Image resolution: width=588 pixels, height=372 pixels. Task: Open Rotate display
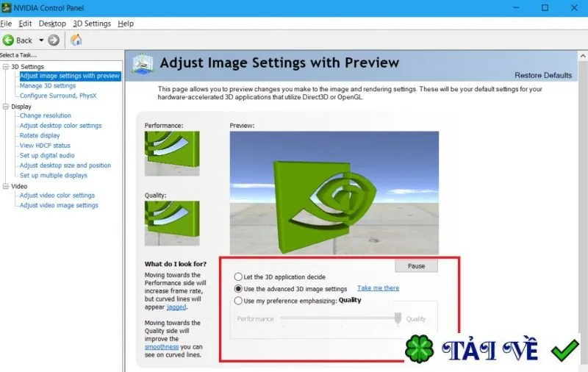[40, 135]
